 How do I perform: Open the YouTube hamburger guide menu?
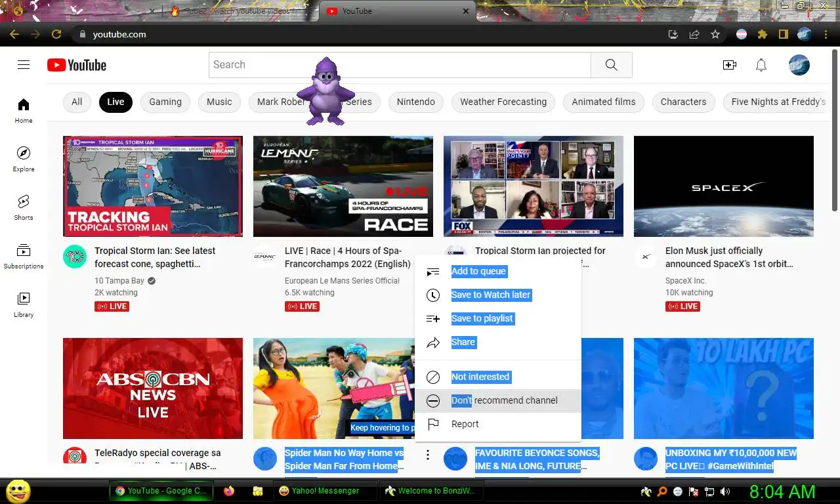point(24,64)
